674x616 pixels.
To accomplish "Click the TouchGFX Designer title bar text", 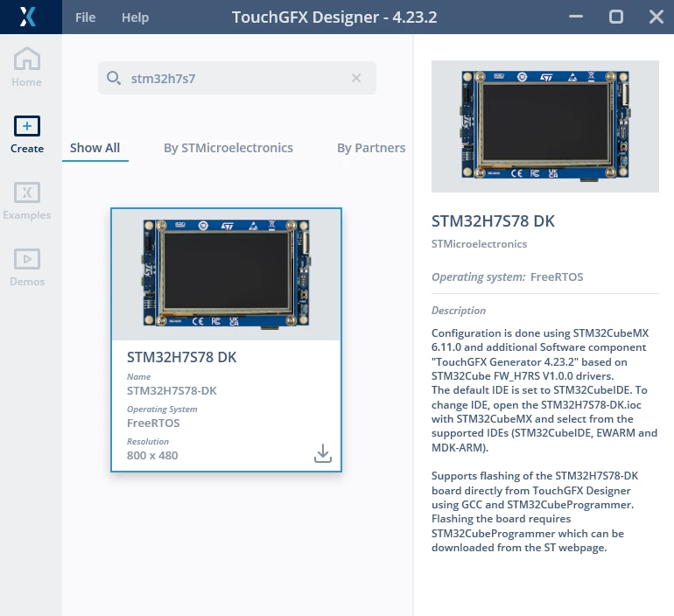I will click(334, 17).
